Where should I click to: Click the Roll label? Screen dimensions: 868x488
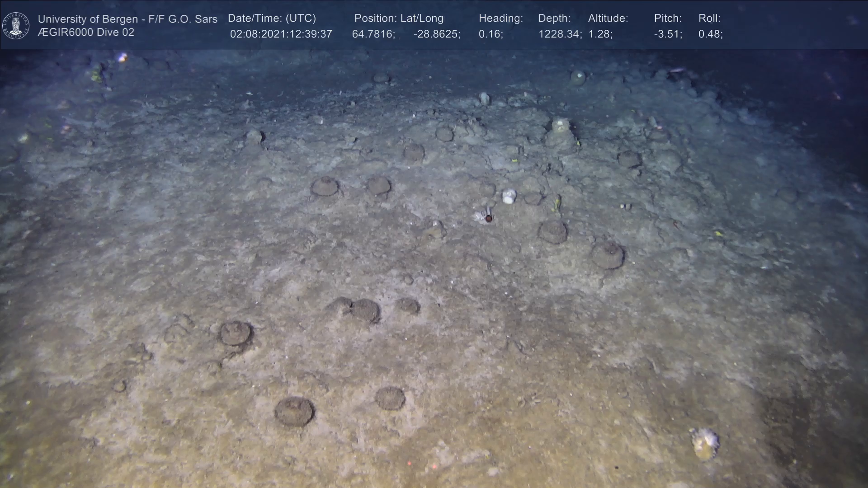pyautogui.click(x=709, y=19)
